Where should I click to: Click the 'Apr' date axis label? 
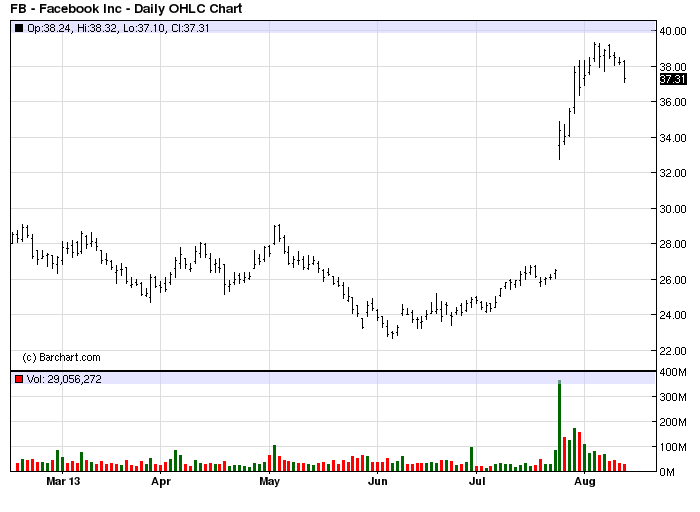click(161, 482)
